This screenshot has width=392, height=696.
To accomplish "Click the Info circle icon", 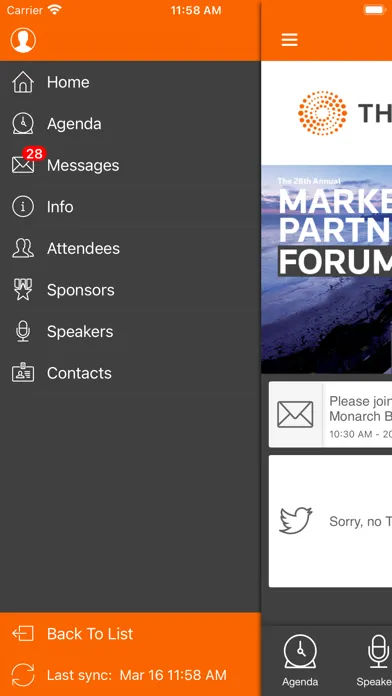I will (23, 207).
